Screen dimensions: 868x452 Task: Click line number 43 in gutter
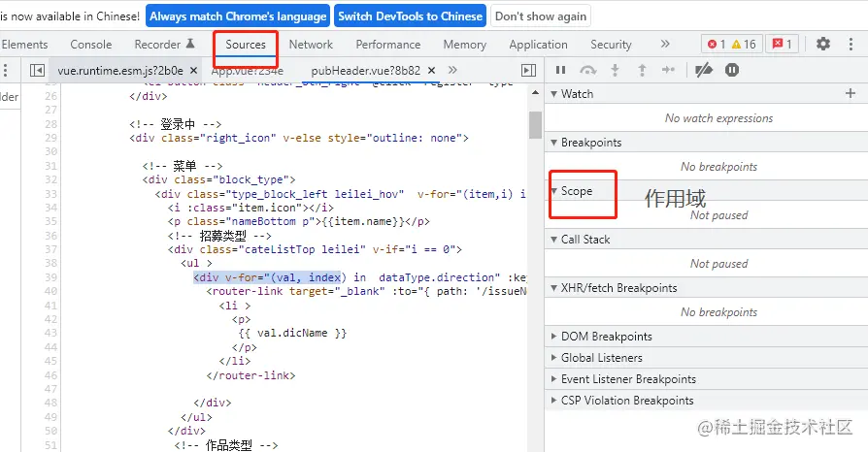(x=50, y=333)
